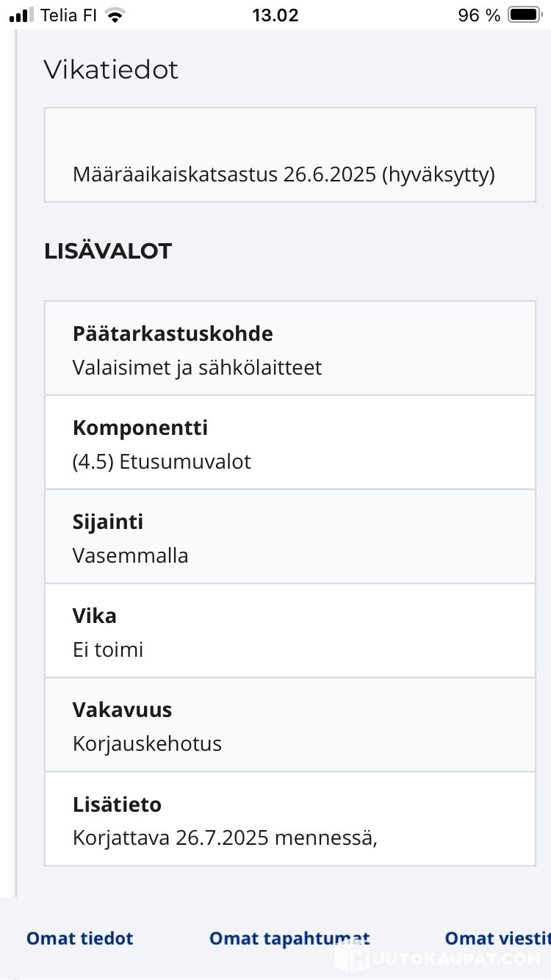Tap the Huutokaupat watermark logo
This screenshot has height=980, width=551.
click(438, 957)
